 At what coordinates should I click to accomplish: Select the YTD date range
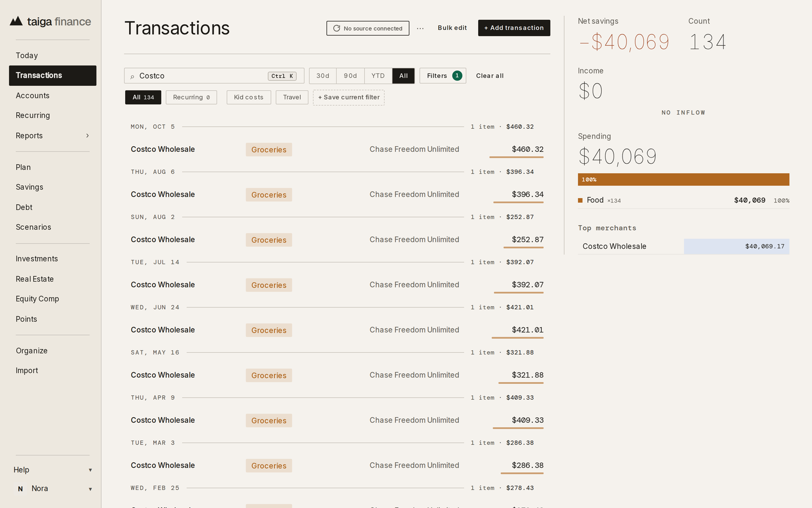(378, 76)
